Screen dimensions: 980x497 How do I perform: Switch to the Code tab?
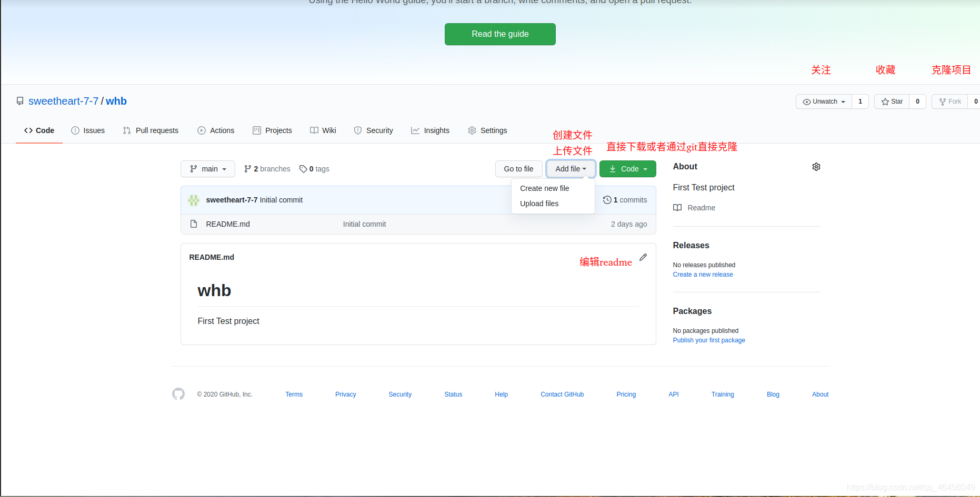click(x=39, y=130)
